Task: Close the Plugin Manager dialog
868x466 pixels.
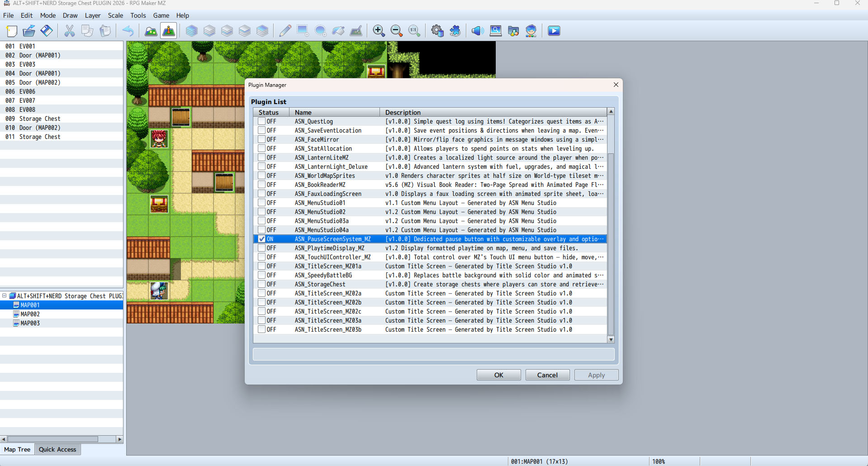Action: point(616,85)
